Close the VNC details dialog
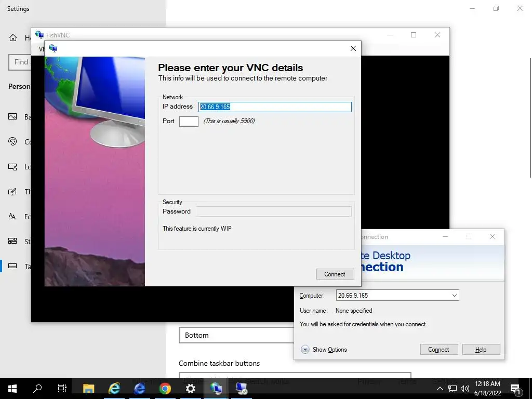 coord(353,48)
